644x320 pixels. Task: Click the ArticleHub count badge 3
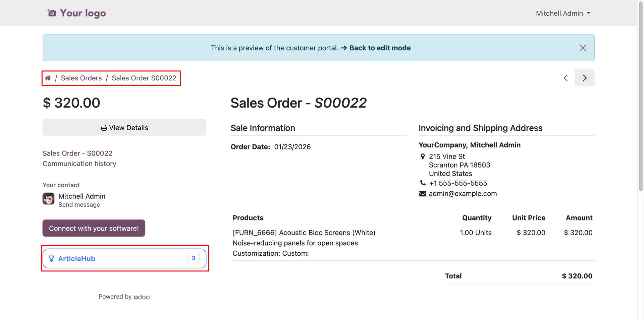pos(194,258)
